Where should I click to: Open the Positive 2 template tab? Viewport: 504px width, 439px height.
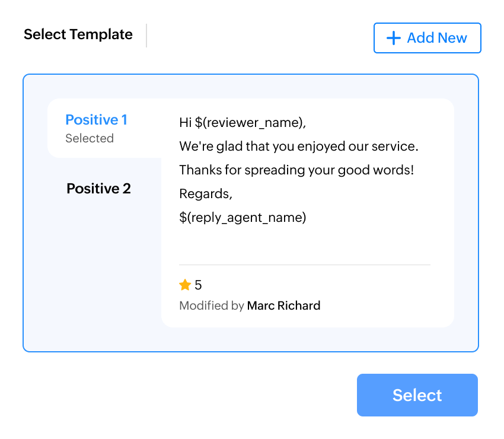[98, 189]
